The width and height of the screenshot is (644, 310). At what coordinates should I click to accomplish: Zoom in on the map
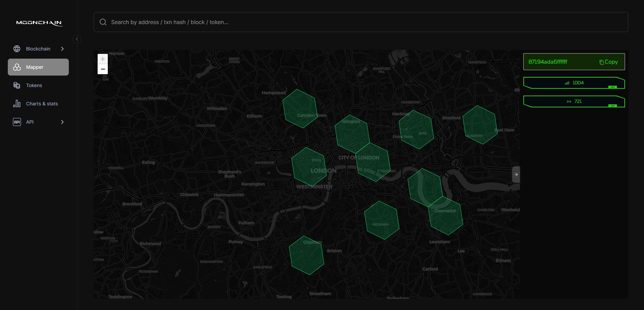click(x=103, y=59)
